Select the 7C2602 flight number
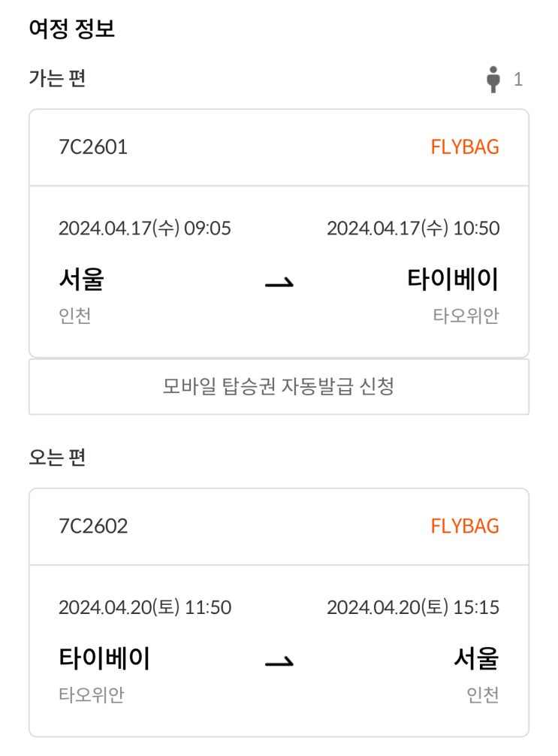Screen dimensions: 558x756 (x=93, y=526)
